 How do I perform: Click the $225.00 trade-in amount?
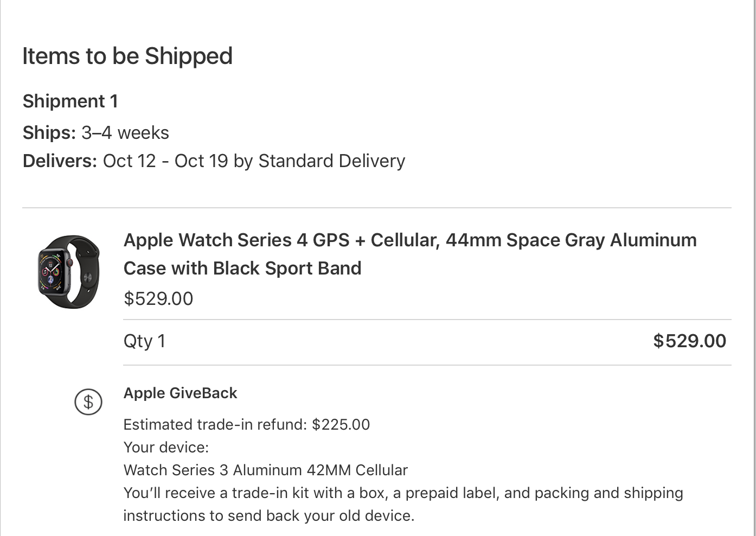tap(341, 425)
